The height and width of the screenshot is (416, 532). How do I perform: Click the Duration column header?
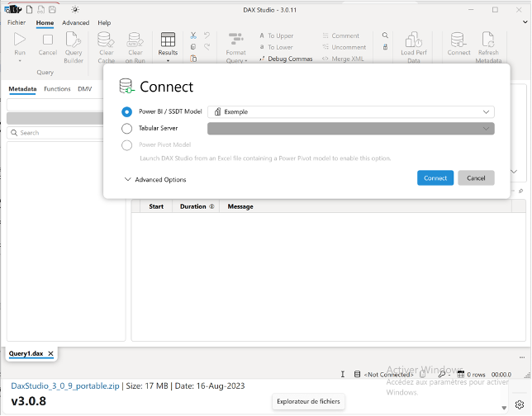click(x=196, y=206)
